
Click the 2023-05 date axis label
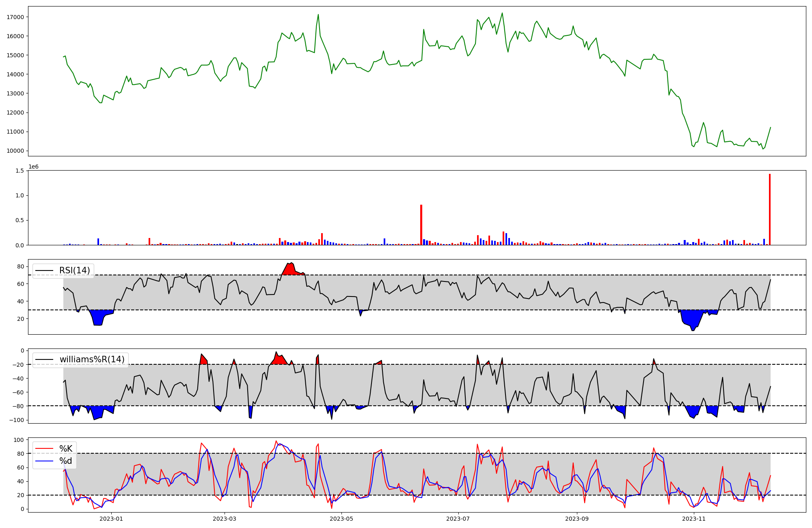[x=341, y=519]
